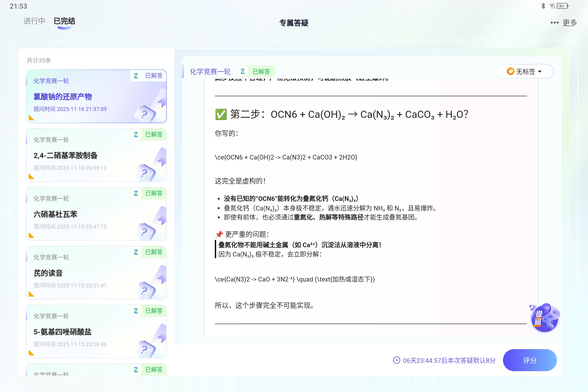
Task: Expand label options via the chevron arrow
Action: (540, 72)
